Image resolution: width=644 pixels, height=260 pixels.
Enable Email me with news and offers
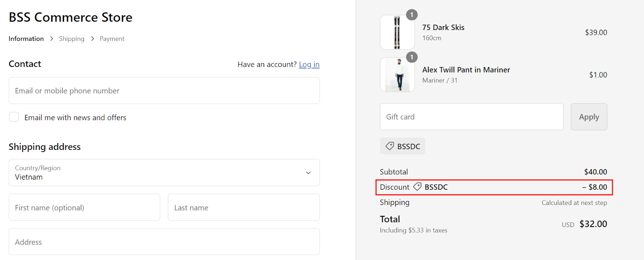(x=14, y=117)
